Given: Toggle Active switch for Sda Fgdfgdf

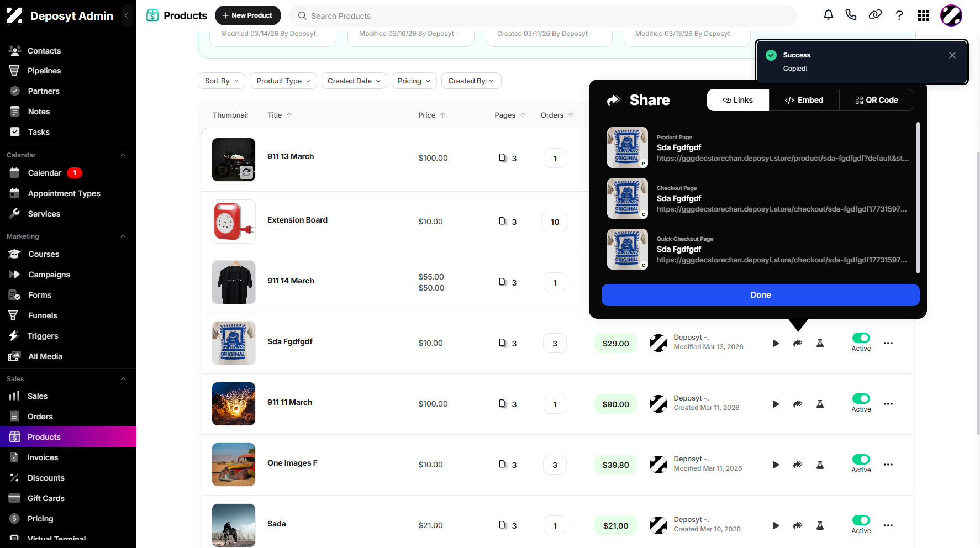Looking at the screenshot, I should click(x=861, y=338).
